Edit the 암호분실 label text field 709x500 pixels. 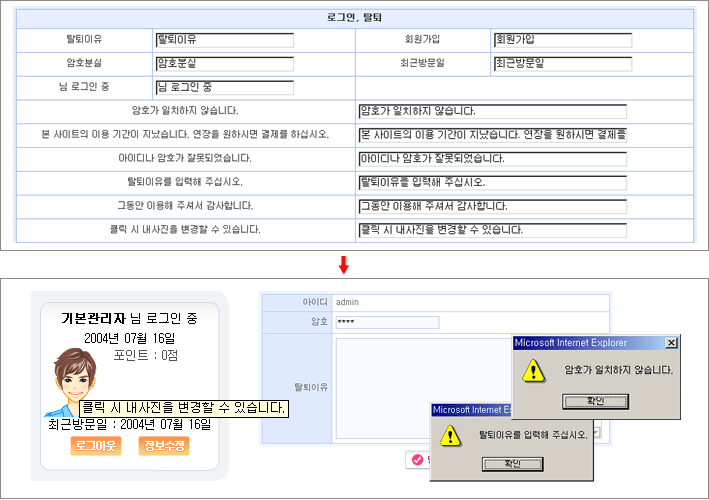pyautogui.click(x=224, y=64)
